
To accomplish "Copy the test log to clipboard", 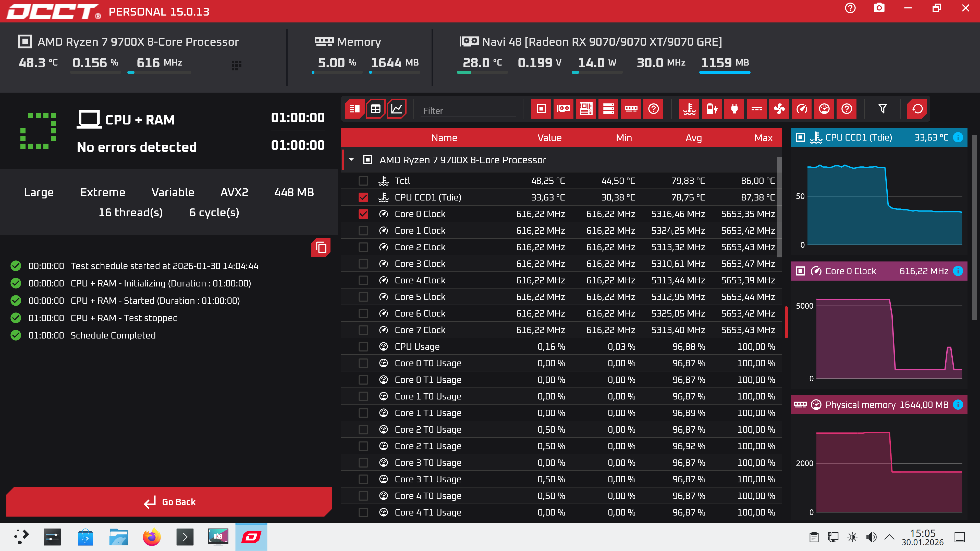I will pos(321,247).
